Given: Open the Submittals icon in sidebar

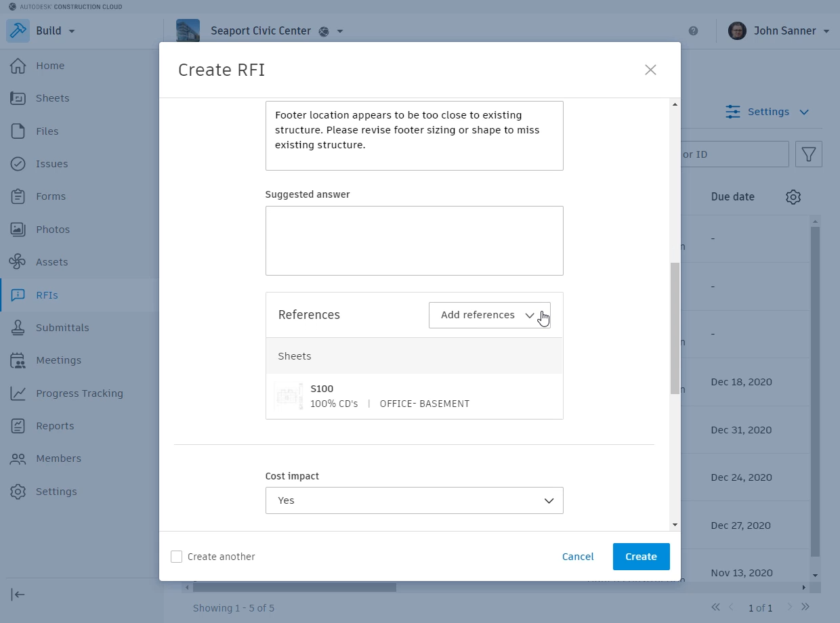Looking at the screenshot, I should tap(18, 327).
